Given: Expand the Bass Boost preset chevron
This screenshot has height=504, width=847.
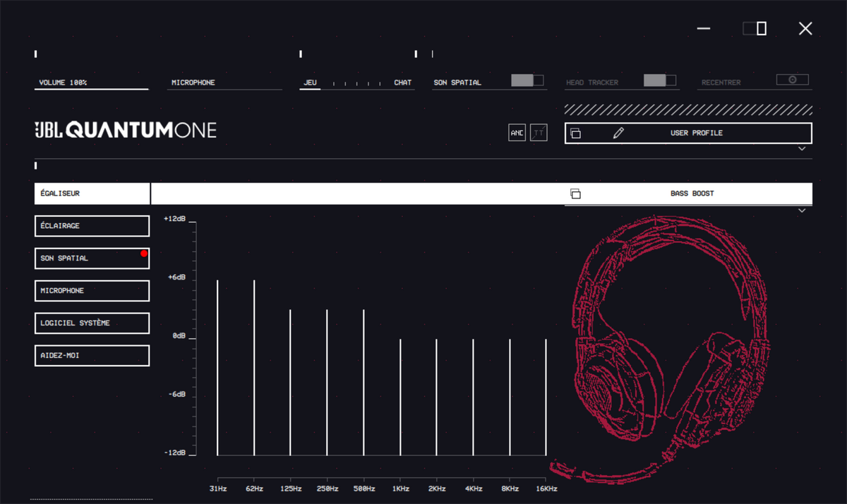Looking at the screenshot, I should tap(802, 210).
